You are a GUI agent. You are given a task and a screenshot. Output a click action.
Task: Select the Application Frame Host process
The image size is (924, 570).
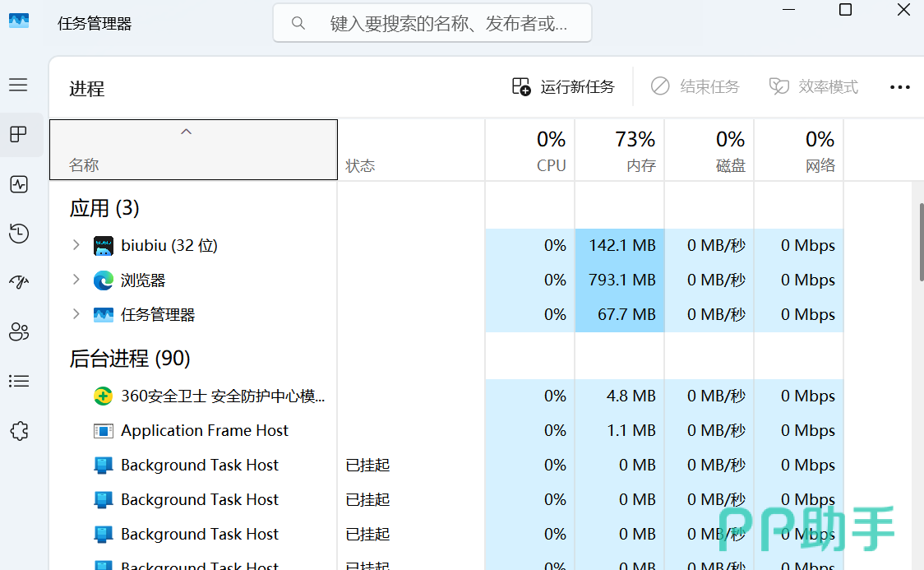pyautogui.click(x=205, y=430)
